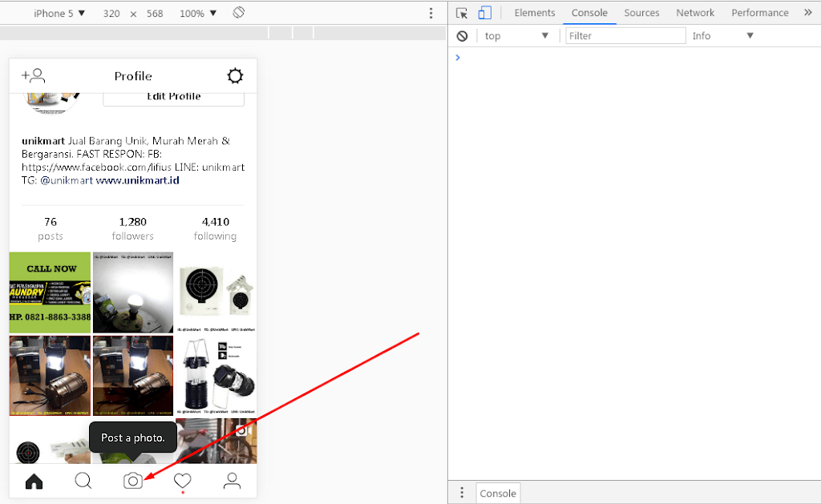The height and width of the screenshot is (504, 821).
Task: Click the console Filter input field
Action: [x=625, y=35]
